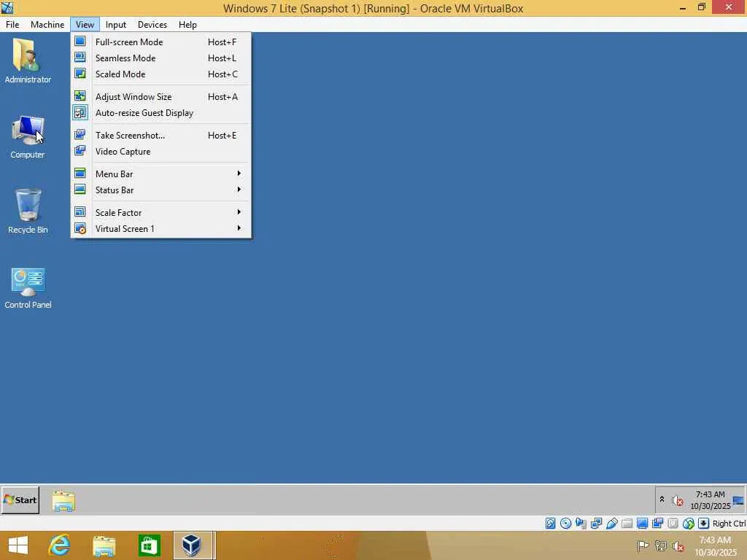
Task: Click the VirtualBox host taskbar button
Action: pyautogui.click(x=193, y=545)
